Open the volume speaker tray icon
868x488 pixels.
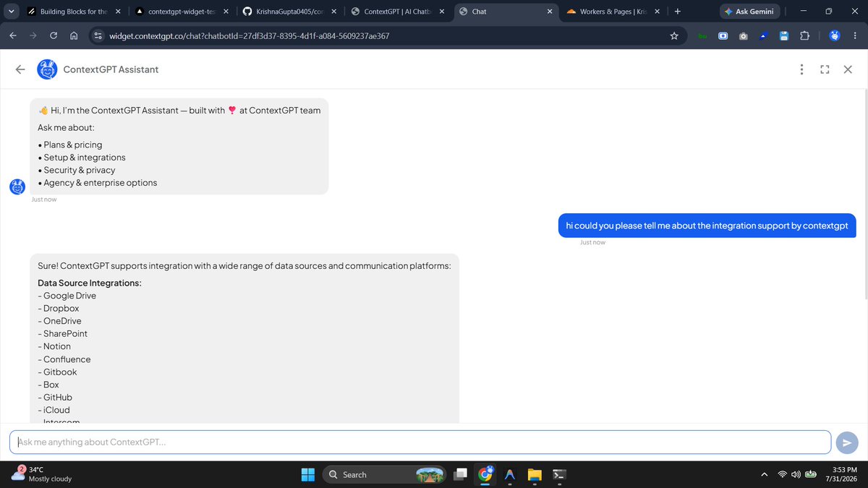tap(796, 474)
